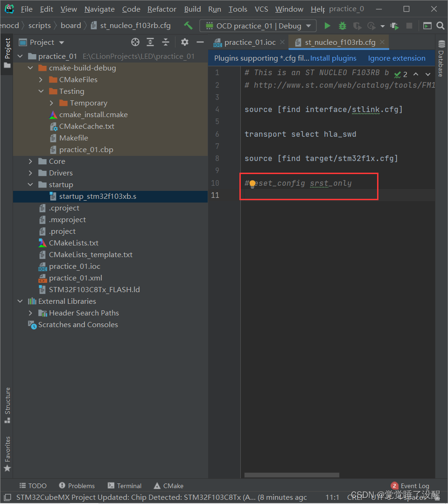Switch to the practice_01.ioc tab
This screenshot has height=504, width=448.
[x=250, y=42]
